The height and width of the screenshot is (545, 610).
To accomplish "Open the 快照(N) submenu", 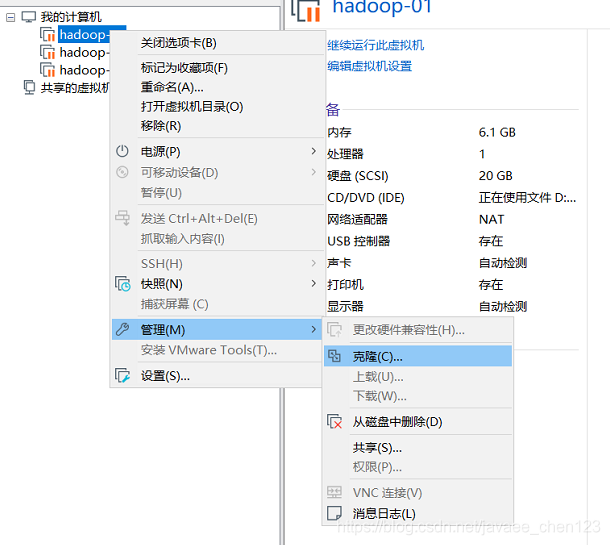I will [x=217, y=284].
